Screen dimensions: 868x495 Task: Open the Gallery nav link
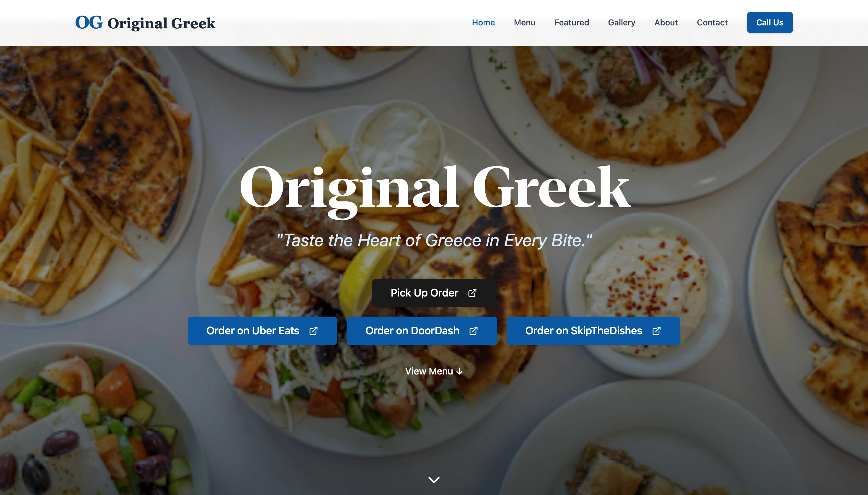click(621, 22)
